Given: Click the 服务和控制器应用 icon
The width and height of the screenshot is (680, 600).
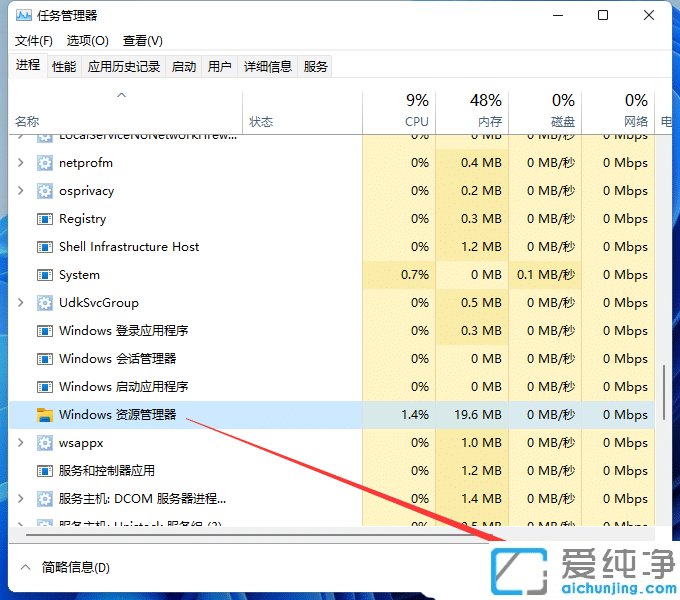Looking at the screenshot, I should pos(45,471).
